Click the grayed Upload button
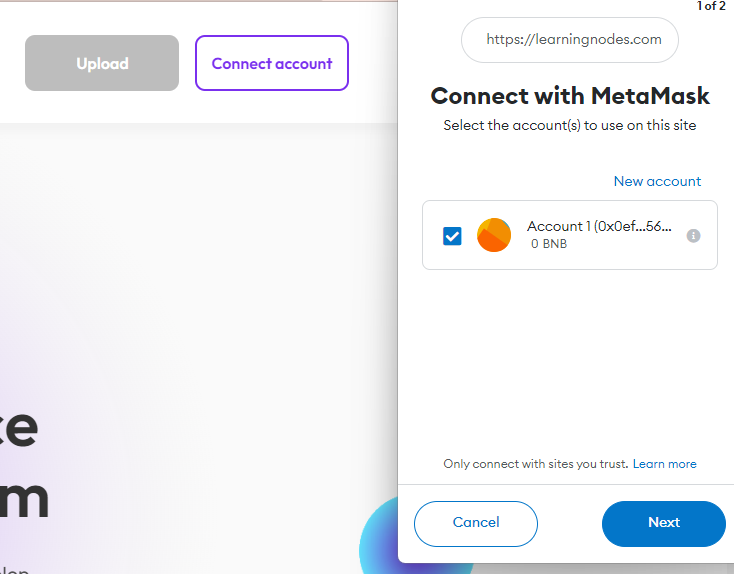734x574 pixels. [x=102, y=63]
